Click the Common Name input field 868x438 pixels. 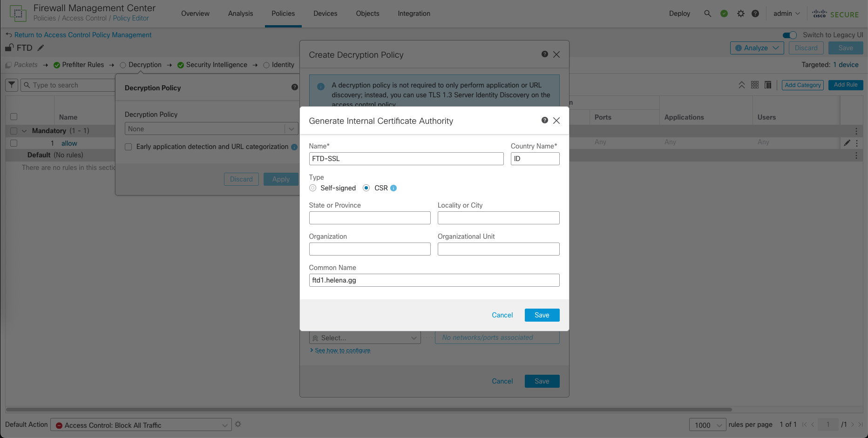[434, 280]
